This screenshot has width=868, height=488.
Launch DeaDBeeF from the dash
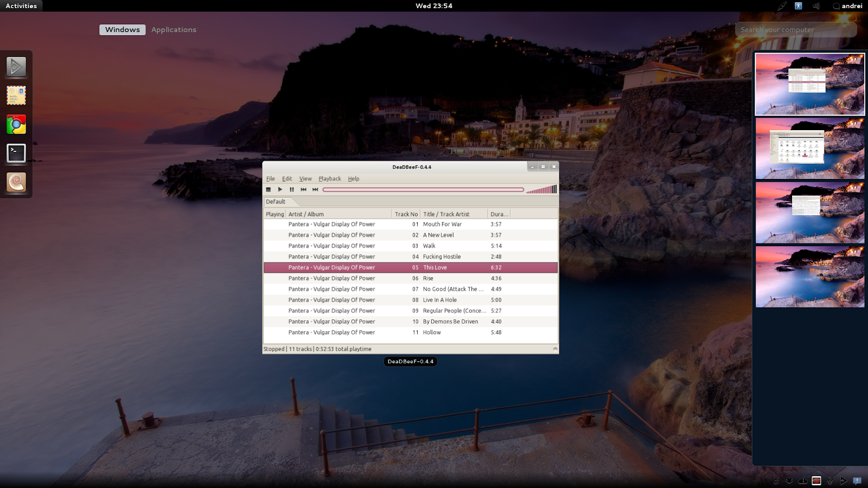pyautogui.click(x=16, y=67)
